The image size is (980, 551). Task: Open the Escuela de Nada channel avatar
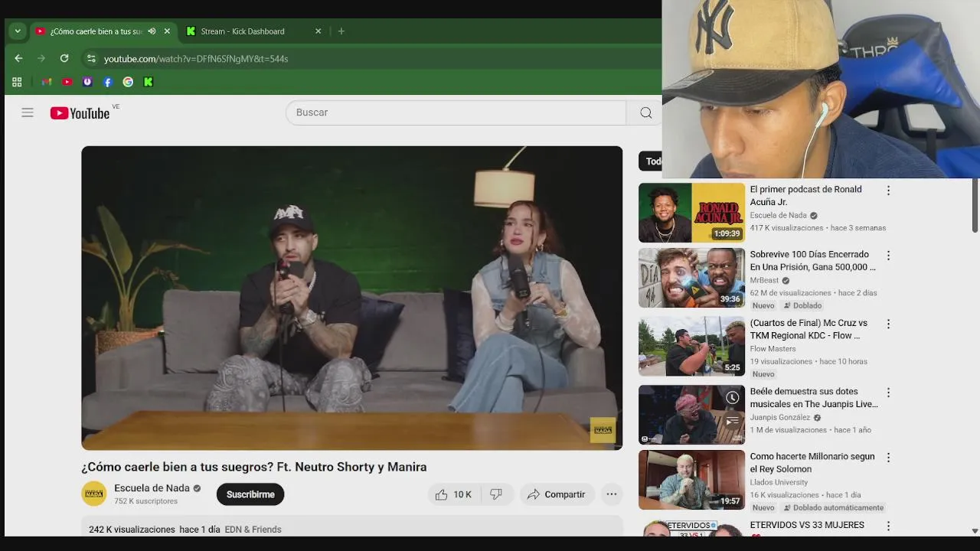[x=94, y=494]
